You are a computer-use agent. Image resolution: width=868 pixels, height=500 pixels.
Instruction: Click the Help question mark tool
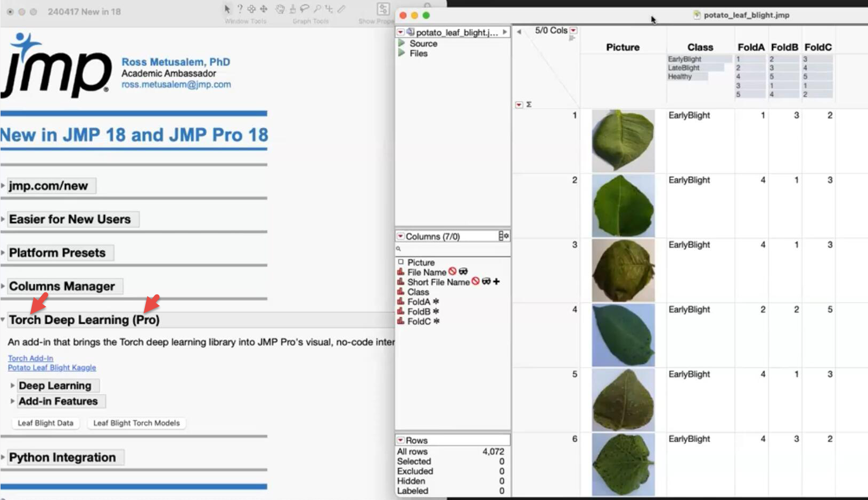click(x=240, y=9)
